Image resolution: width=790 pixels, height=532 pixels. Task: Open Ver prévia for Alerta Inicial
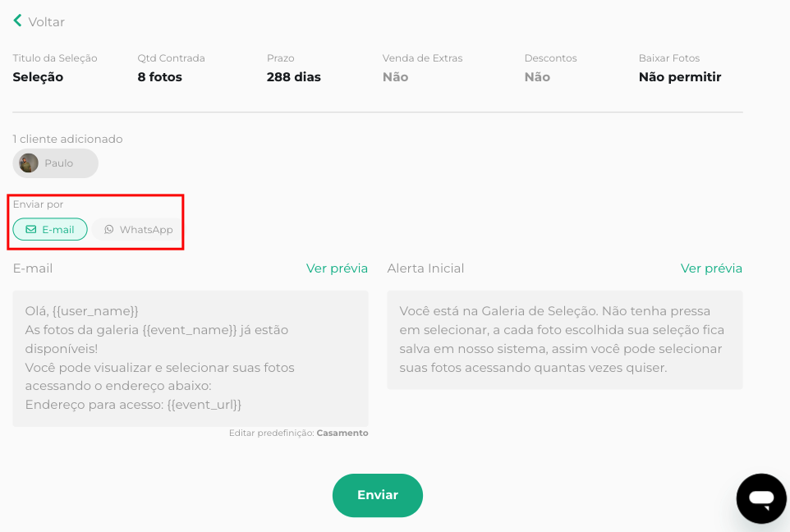[711, 268]
